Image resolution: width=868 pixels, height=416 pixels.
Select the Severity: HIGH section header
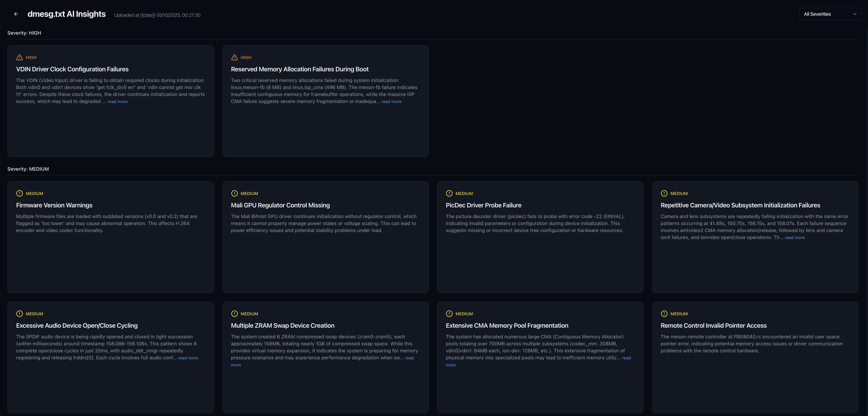point(24,33)
